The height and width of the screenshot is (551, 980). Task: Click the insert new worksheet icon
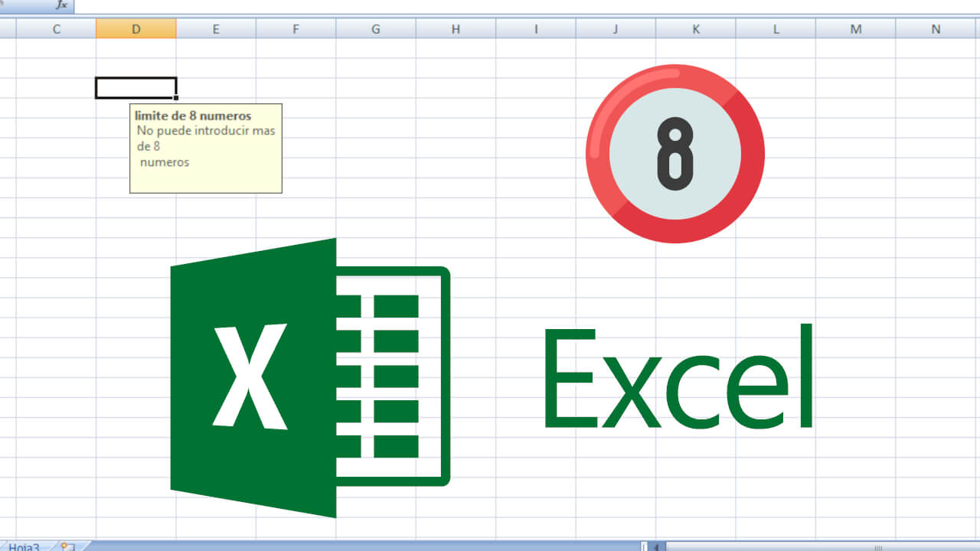click(x=67, y=546)
